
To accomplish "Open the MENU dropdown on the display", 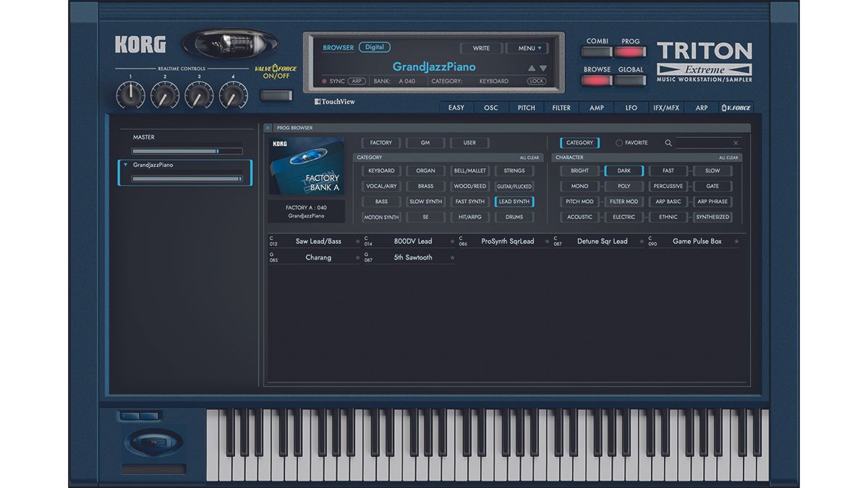I will click(x=527, y=48).
